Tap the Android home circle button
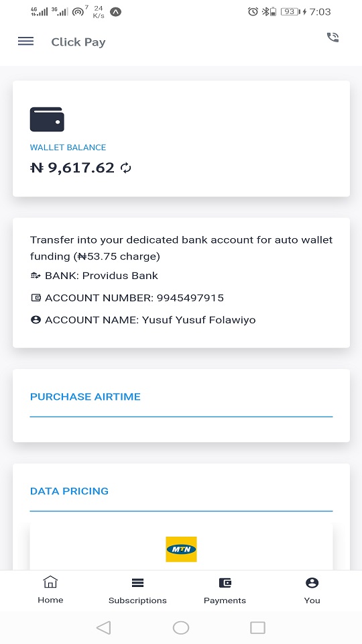This screenshot has width=362, height=644. (181, 628)
